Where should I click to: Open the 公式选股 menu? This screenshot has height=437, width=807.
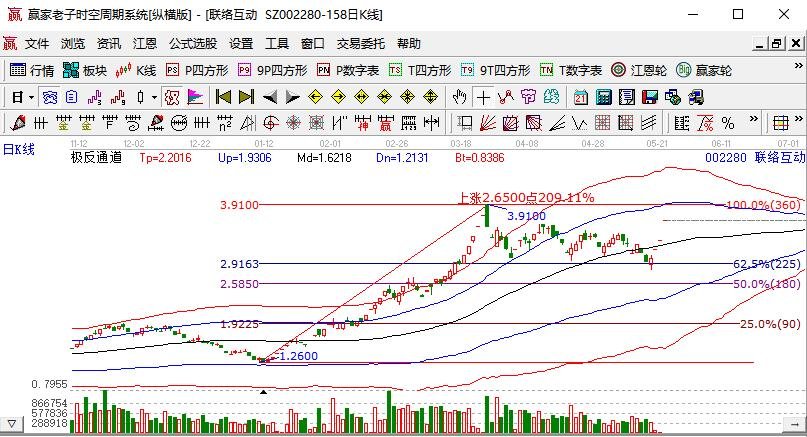point(194,44)
